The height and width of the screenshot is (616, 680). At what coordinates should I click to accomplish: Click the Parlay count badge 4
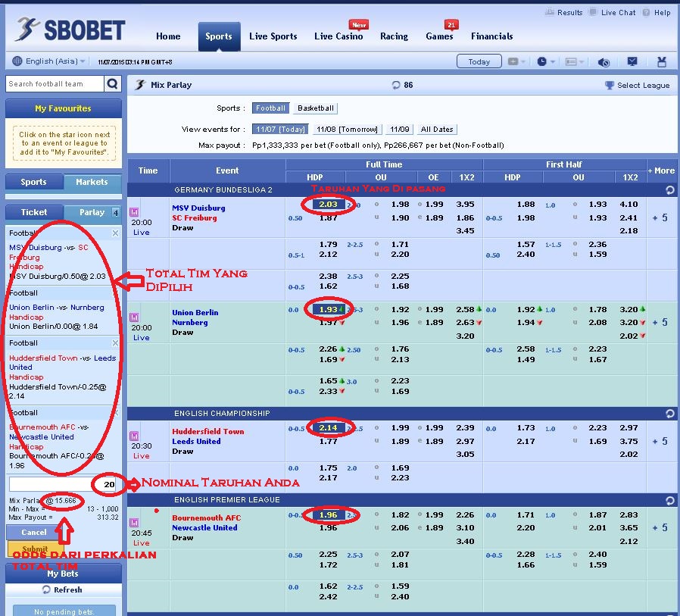115,212
